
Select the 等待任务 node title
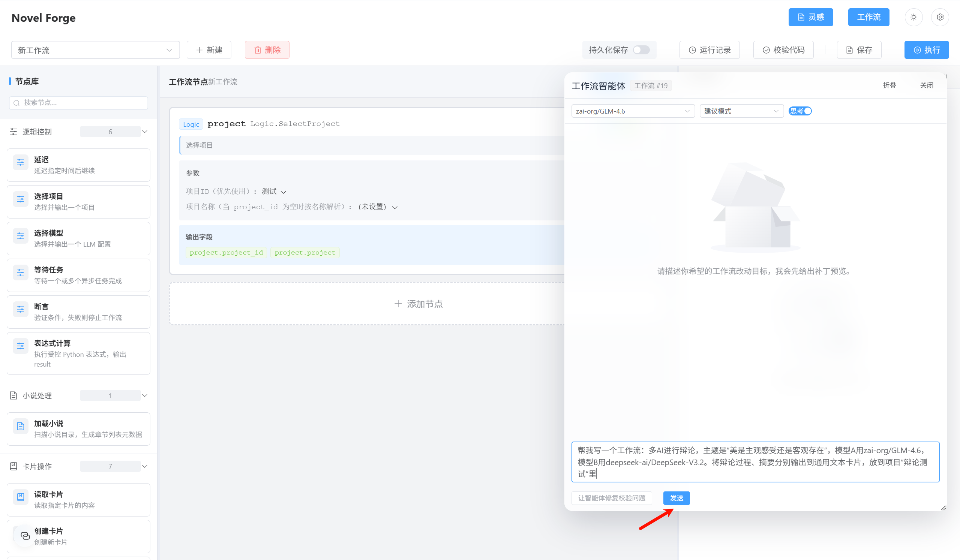click(x=49, y=270)
